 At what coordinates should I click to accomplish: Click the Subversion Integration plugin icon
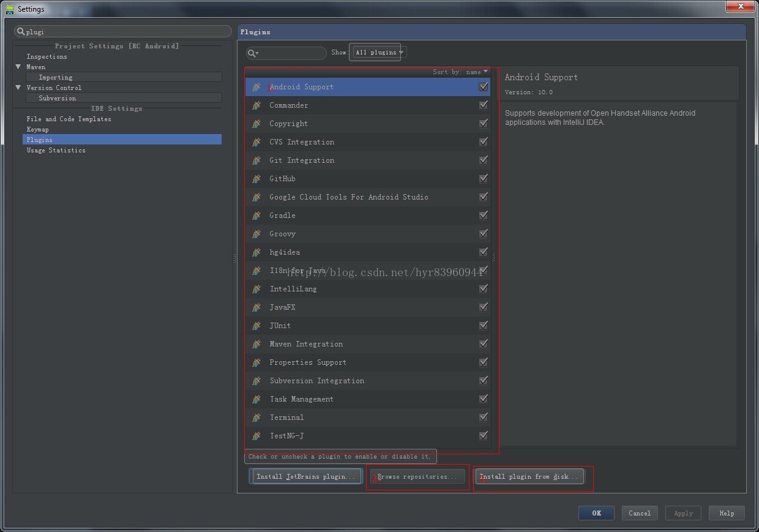256,381
